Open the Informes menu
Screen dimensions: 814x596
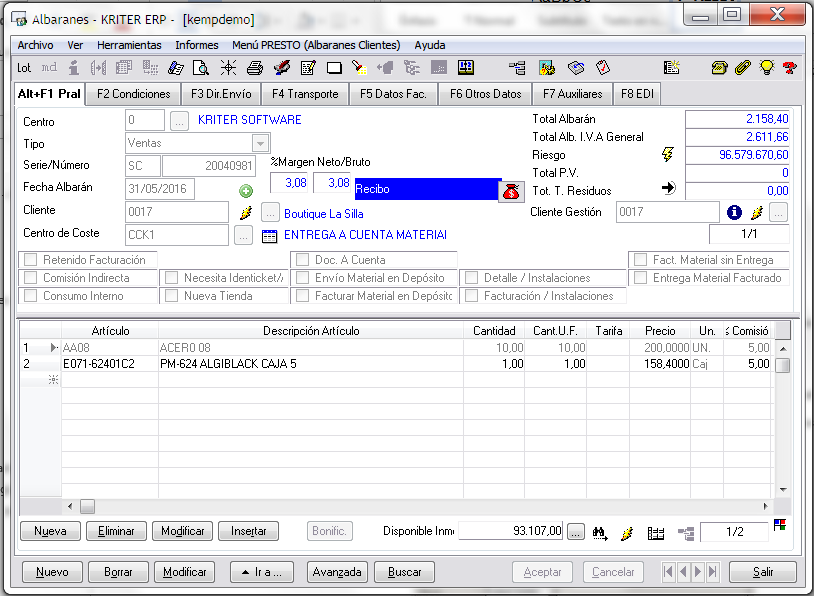(x=197, y=45)
